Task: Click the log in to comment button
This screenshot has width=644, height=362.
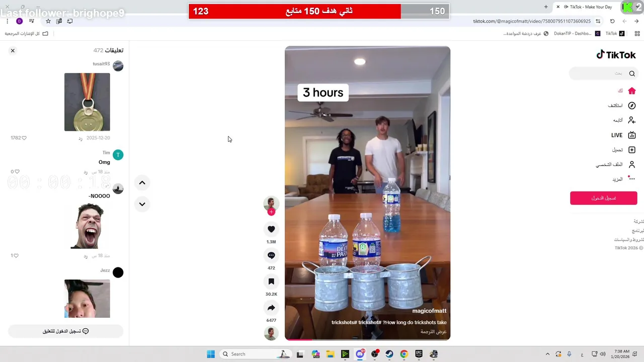Action: pyautogui.click(x=66, y=331)
